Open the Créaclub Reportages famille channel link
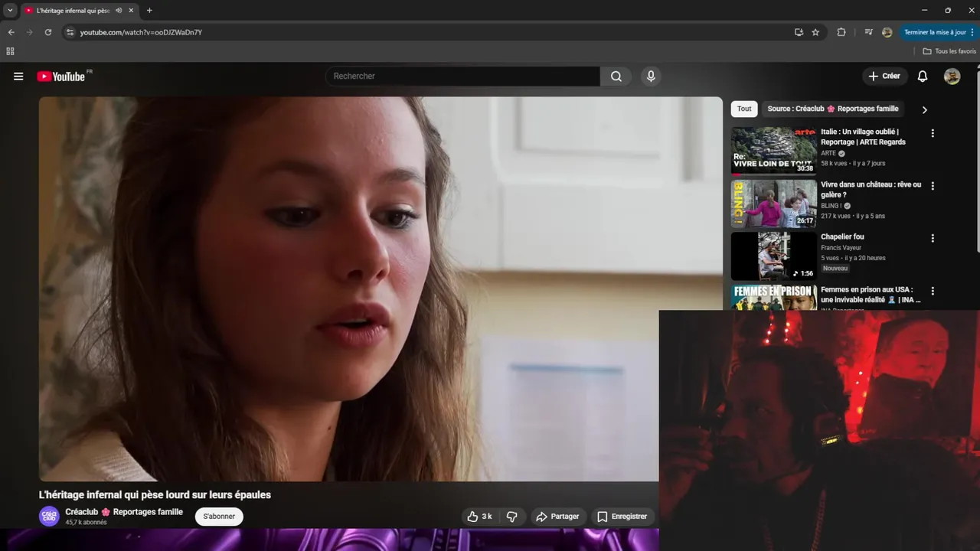The image size is (980, 551). pos(124,512)
